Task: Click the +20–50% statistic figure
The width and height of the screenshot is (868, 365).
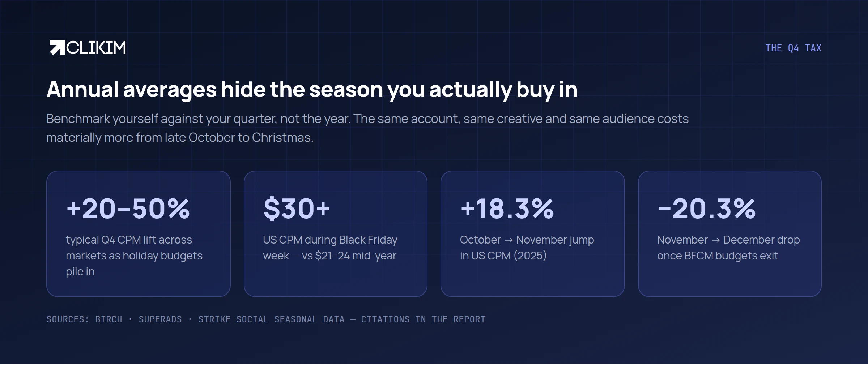Action: coord(128,209)
